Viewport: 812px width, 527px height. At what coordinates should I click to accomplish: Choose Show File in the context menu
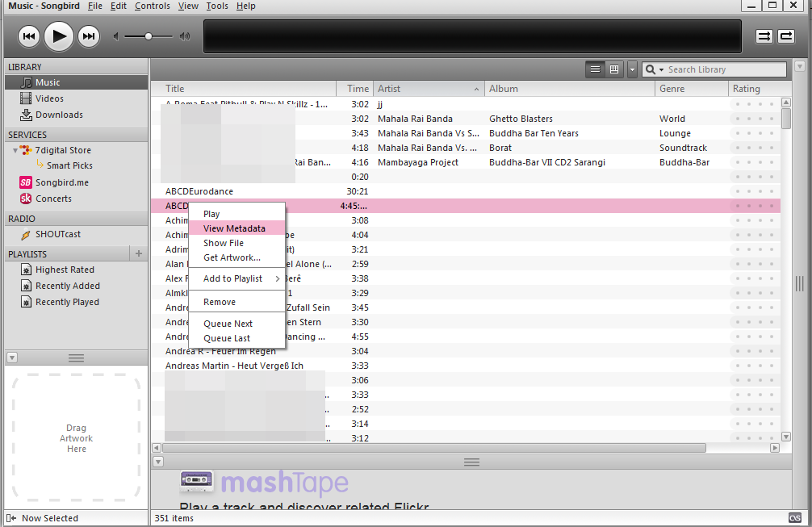click(x=236, y=243)
